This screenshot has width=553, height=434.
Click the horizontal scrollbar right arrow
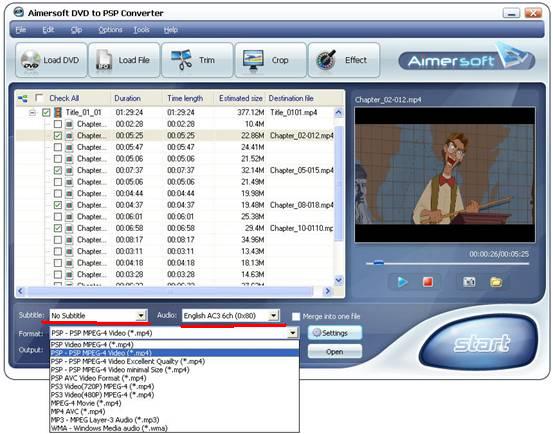[328, 291]
